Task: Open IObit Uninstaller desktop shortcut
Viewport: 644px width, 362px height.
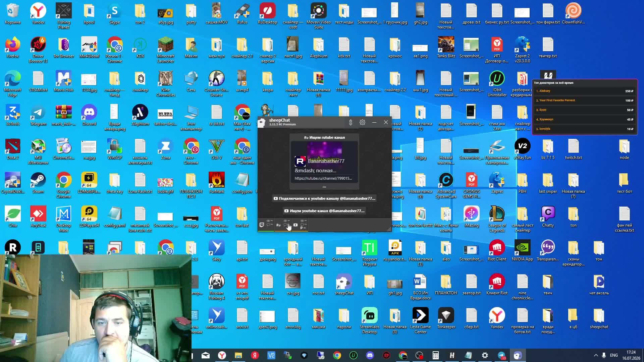Action: tap(497, 84)
